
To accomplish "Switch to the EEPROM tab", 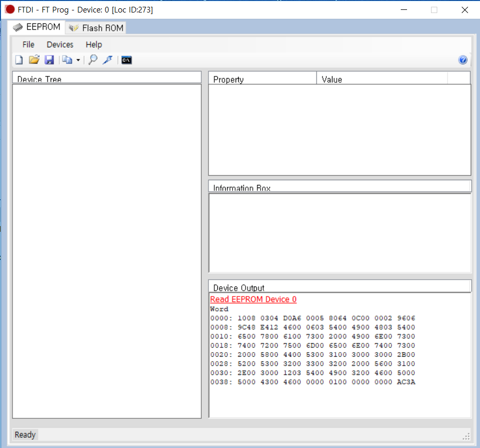I will [x=36, y=27].
